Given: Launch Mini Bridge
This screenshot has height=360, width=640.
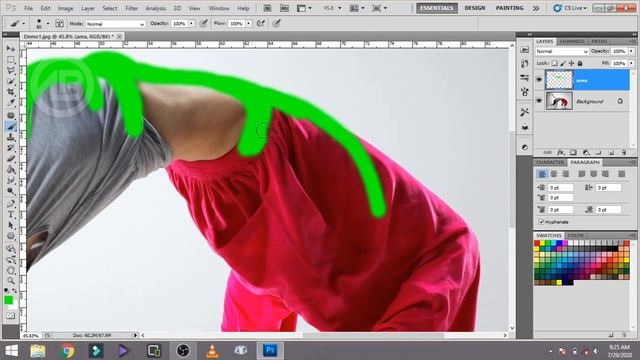Looking at the screenshot, I should pyautogui.click(x=284, y=8).
